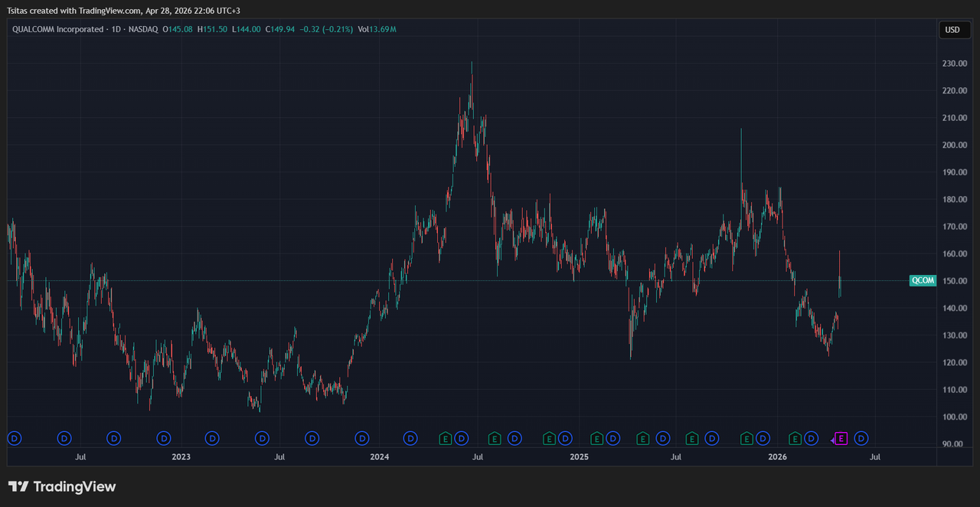Click the TradingView logo at bottom left
This screenshot has height=507, width=980.
62,486
